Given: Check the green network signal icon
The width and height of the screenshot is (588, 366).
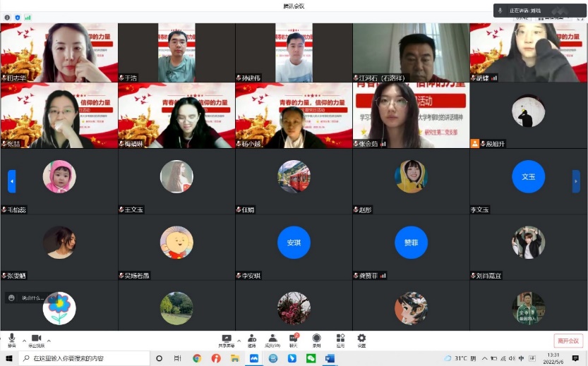Looking at the screenshot, I should (28, 16).
